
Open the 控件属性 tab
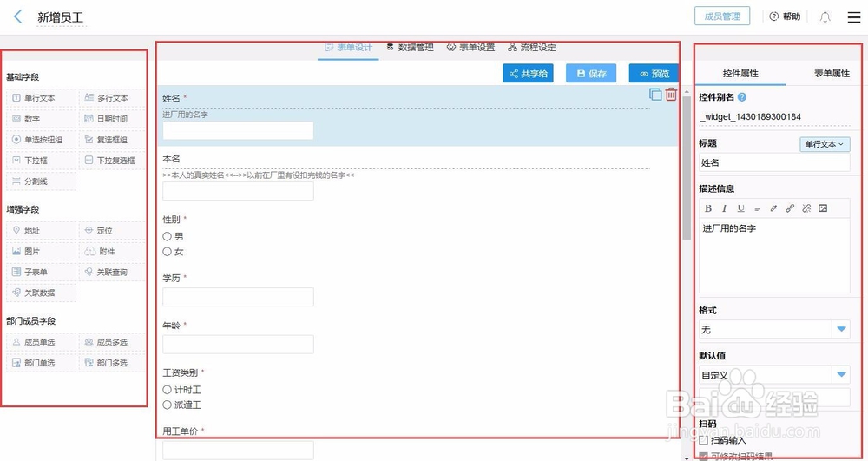coord(740,74)
